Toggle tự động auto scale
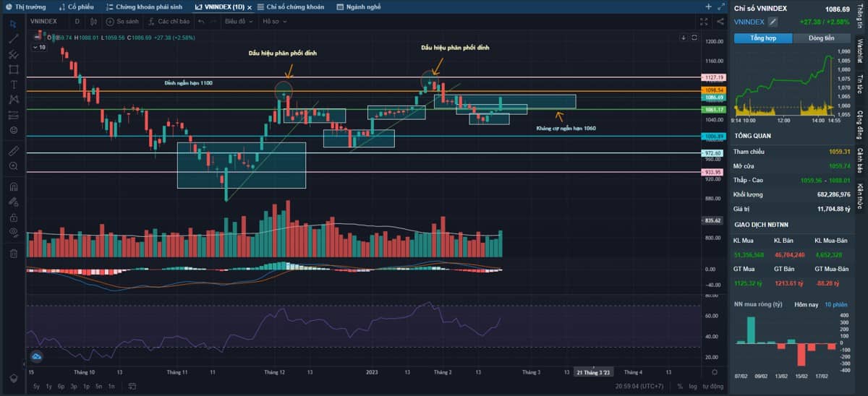The width and height of the screenshot is (868, 396). (x=712, y=387)
